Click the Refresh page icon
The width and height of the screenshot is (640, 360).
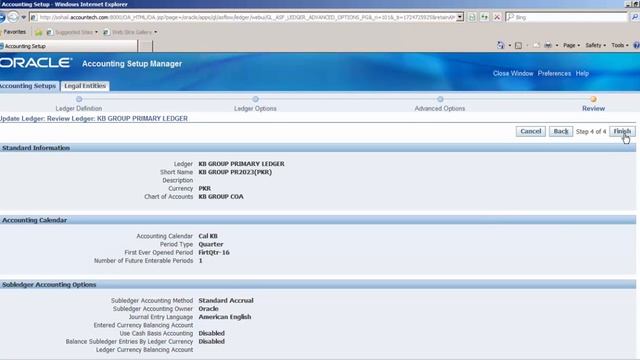pos(484,17)
